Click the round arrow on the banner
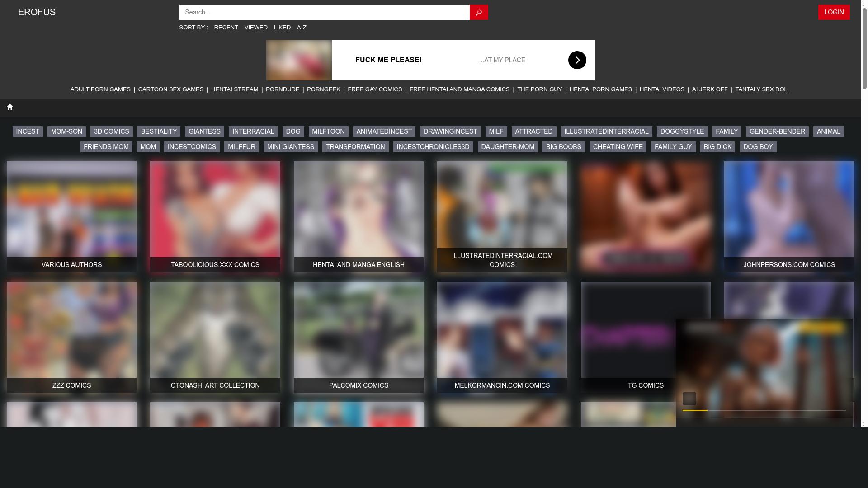 (x=577, y=60)
